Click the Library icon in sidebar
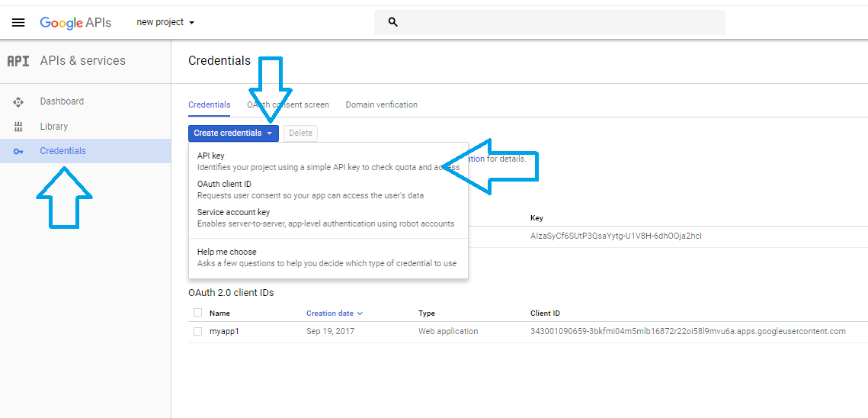This screenshot has width=868, height=418. (x=18, y=127)
